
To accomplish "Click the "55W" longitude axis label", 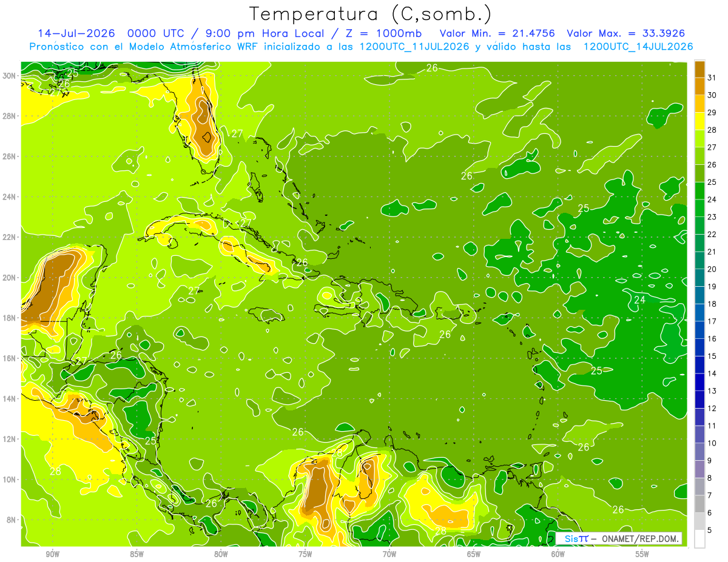I will click(642, 554).
